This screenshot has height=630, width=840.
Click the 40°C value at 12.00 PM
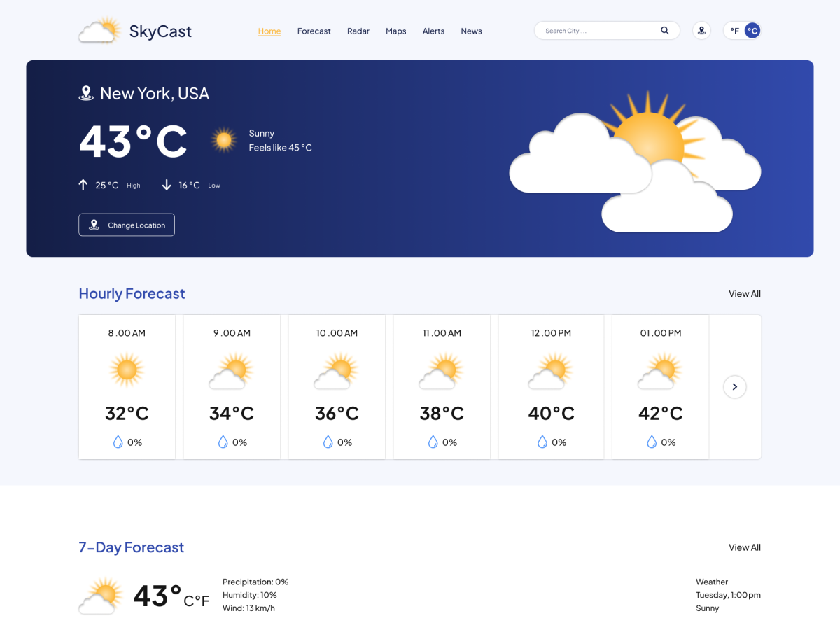coord(551,413)
